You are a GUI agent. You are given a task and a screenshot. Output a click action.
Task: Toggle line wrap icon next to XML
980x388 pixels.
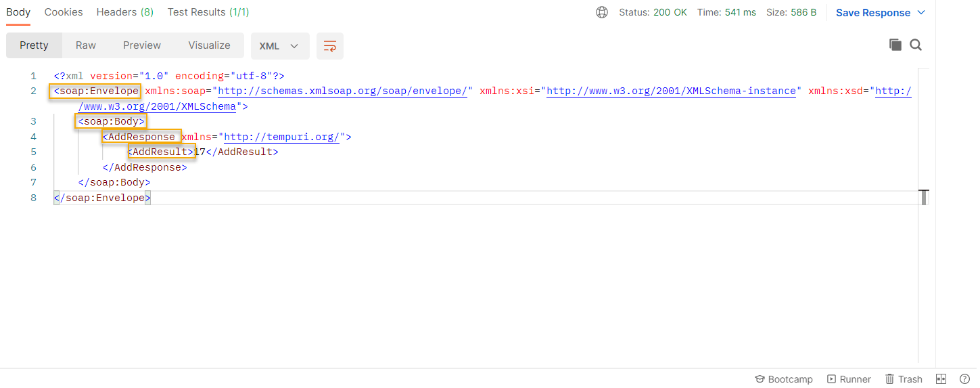click(330, 46)
